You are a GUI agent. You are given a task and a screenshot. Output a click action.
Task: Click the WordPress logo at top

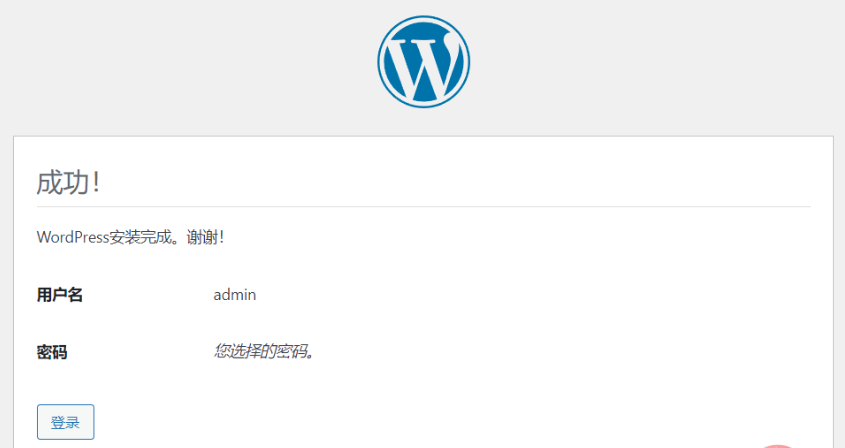click(423, 61)
